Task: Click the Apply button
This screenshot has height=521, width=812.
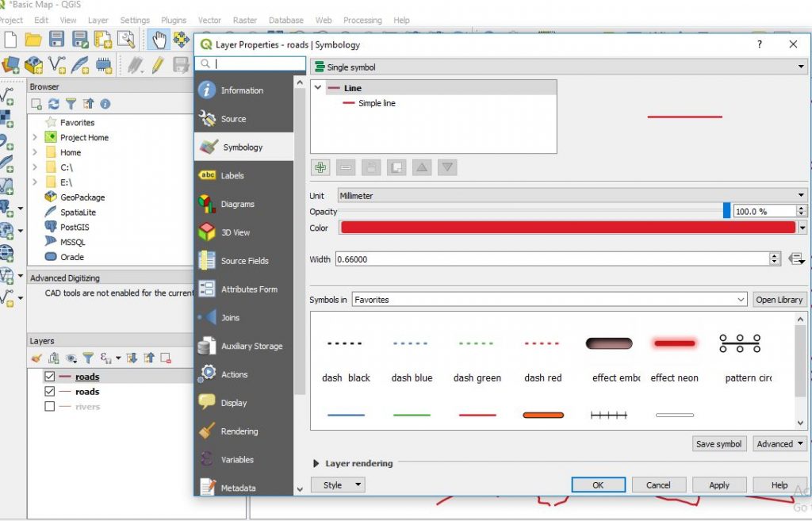Action: 718,485
